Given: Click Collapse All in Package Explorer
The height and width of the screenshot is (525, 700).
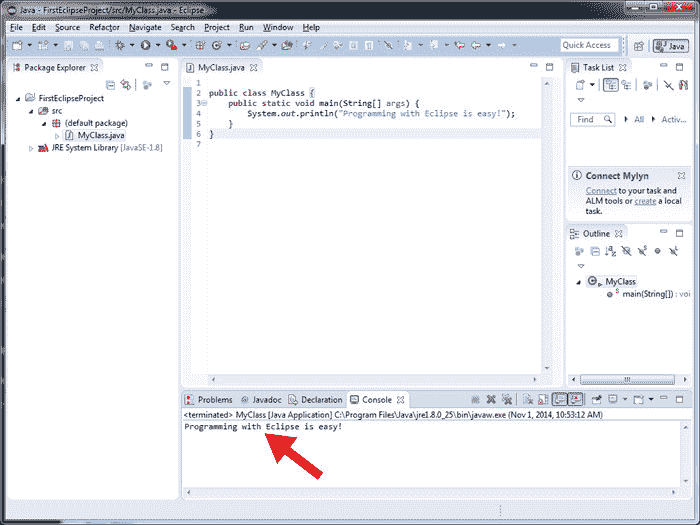Looking at the screenshot, I should [x=110, y=84].
